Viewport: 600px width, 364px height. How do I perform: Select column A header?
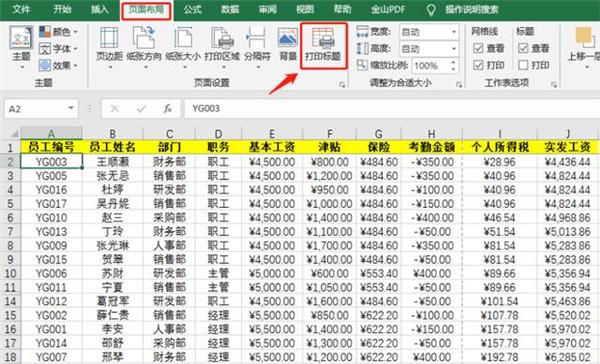[51, 134]
